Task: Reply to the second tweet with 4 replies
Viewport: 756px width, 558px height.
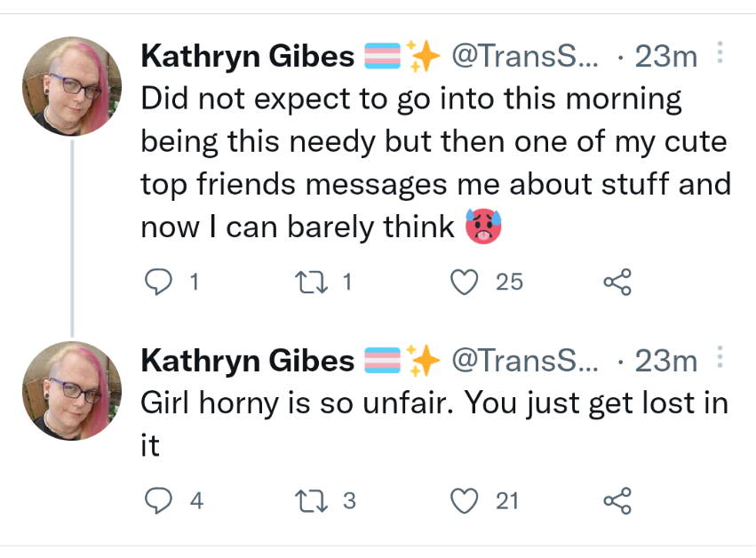Action: coord(159,500)
